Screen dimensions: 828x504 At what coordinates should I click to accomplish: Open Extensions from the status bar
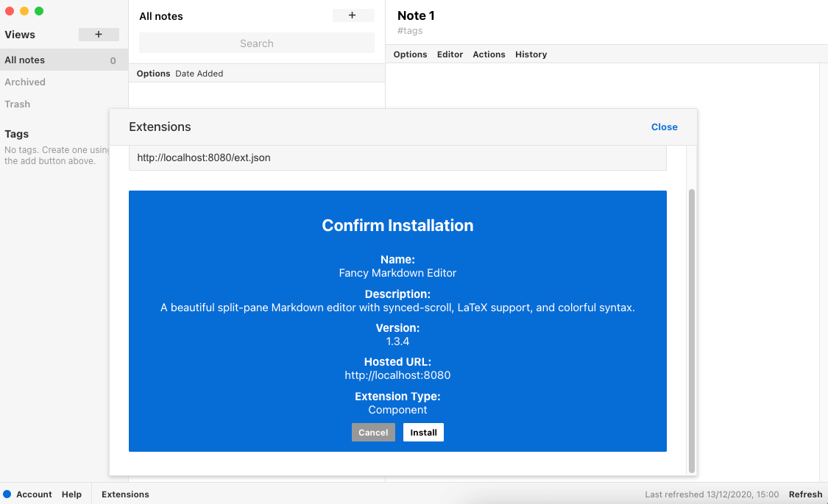pos(124,494)
